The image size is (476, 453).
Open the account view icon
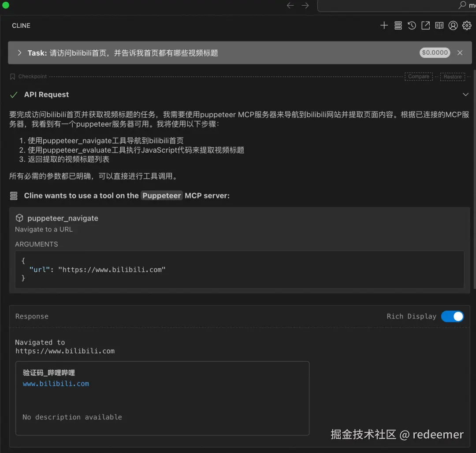click(453, 25)
